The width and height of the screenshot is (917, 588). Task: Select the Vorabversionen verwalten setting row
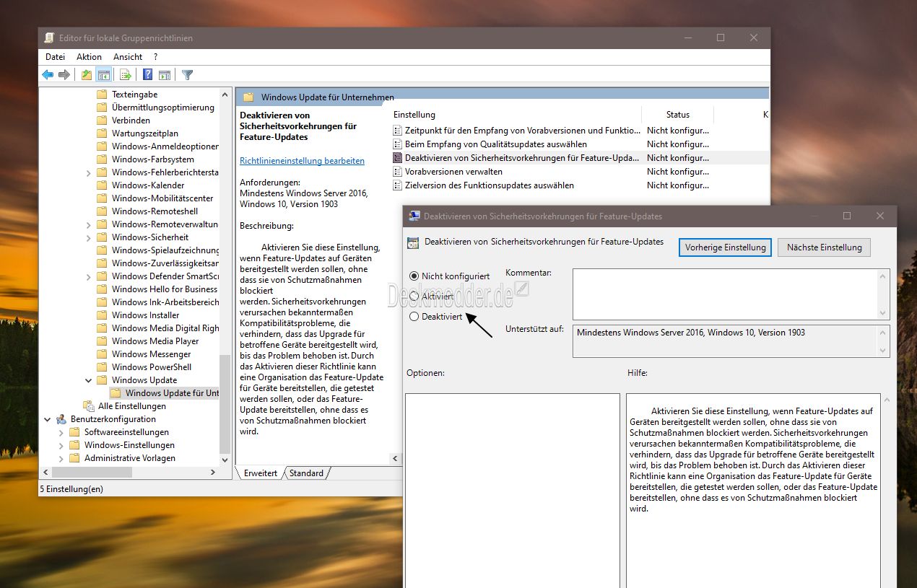pos(453,172)
